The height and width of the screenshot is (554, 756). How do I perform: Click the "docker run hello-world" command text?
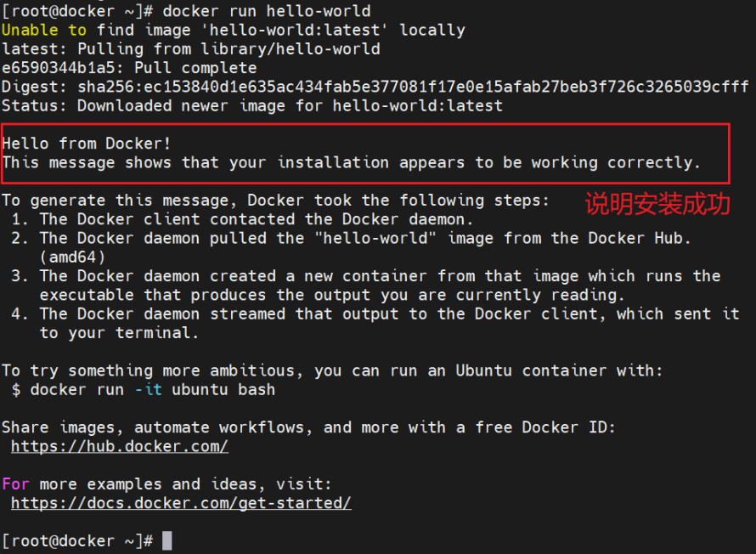tap(266, 11)
